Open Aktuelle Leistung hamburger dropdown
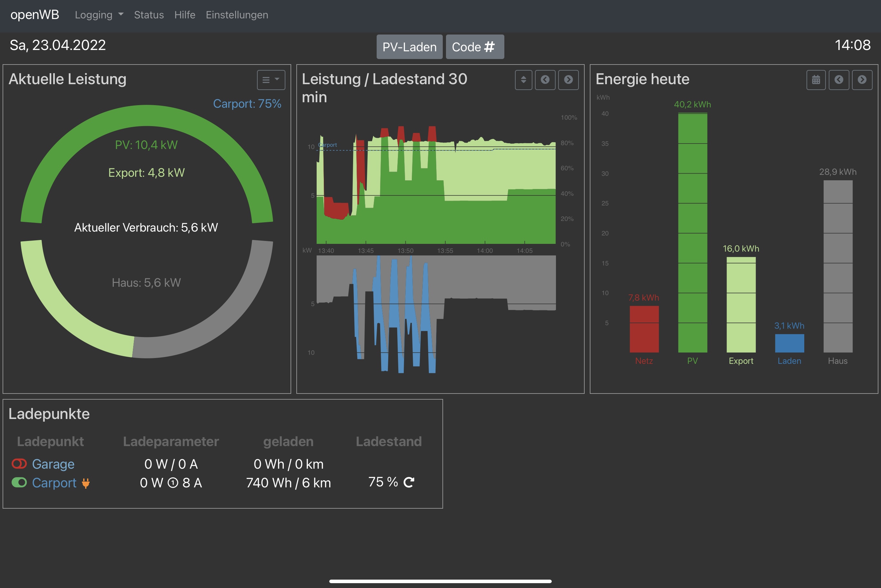Viewport: 881px width, 588px height. click(271, 79)
